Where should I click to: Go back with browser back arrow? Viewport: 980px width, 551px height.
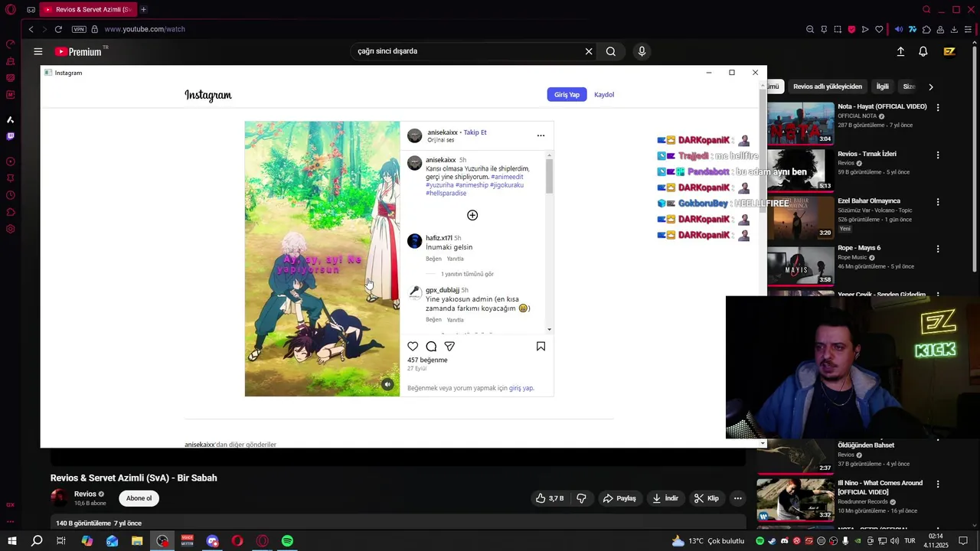(x=31, y=29)
